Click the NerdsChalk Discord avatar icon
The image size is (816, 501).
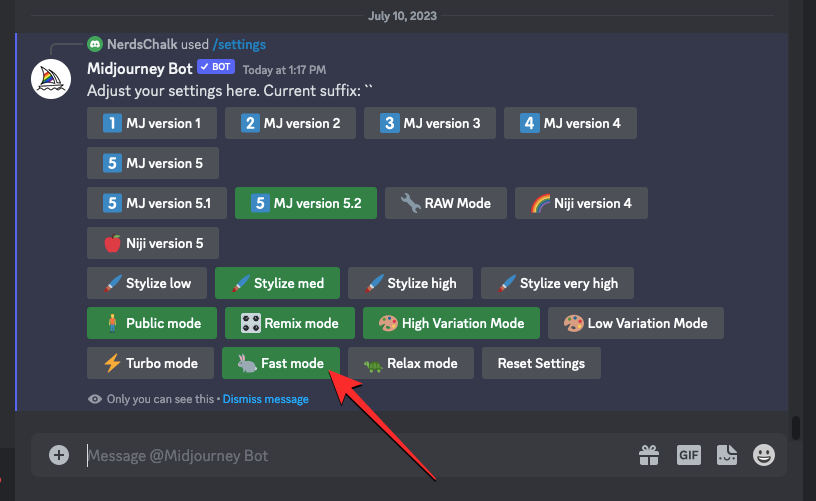point(95,44)
